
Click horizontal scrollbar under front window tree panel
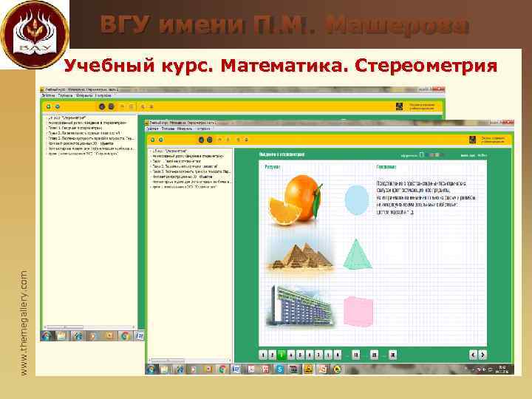pos(190,361)
